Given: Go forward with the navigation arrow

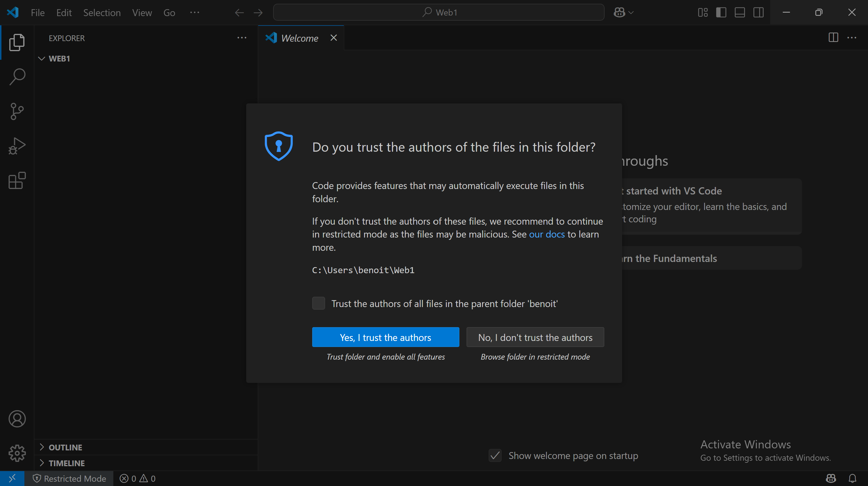Looking at the screenshot, I should click(258, 13).
